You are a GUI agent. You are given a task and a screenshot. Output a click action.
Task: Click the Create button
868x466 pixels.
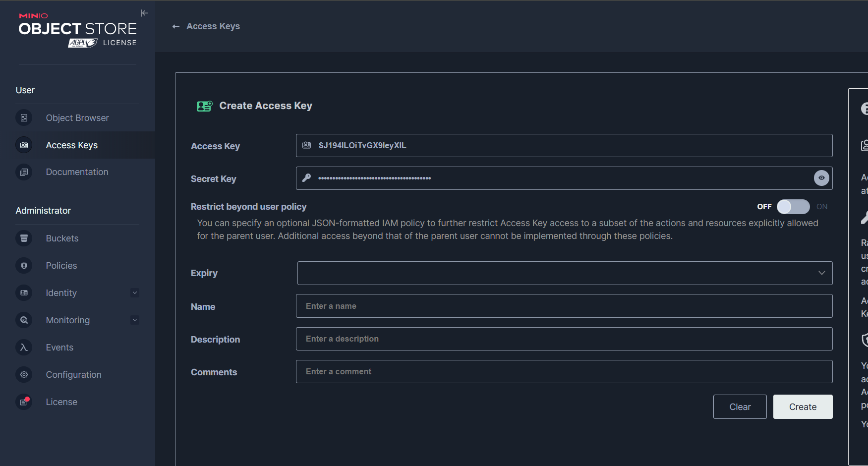point(803,407)
